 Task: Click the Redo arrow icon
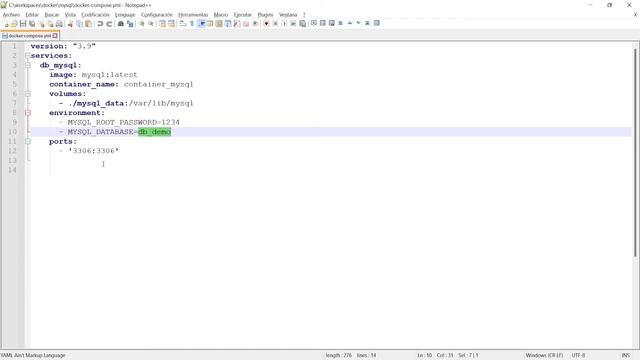click(109, 24)
